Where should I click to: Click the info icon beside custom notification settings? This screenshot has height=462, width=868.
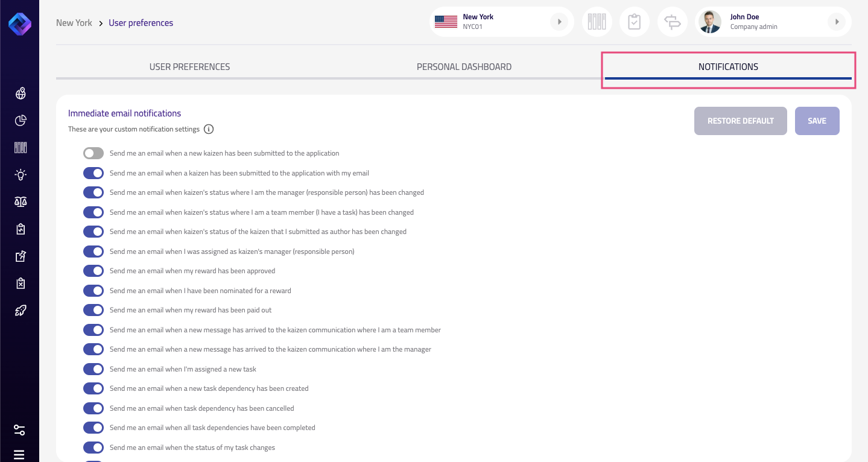(209, 129)
